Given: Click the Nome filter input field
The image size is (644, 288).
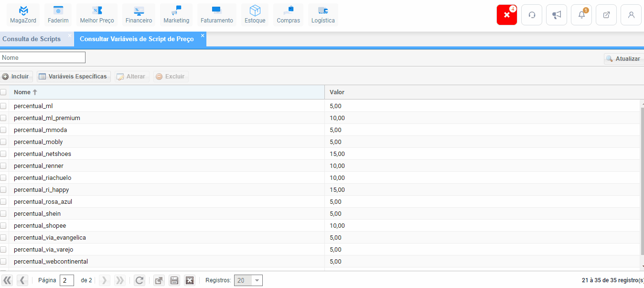Looking at the screenshot, I should point(43,57).
